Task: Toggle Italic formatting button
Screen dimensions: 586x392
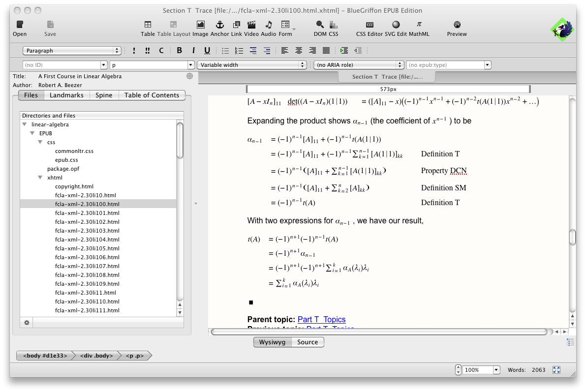Action: pyautogui.click(x=193, y=51)
